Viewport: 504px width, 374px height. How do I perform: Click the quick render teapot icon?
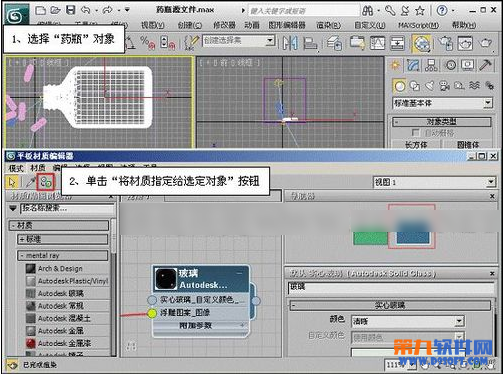pos(485,43)
